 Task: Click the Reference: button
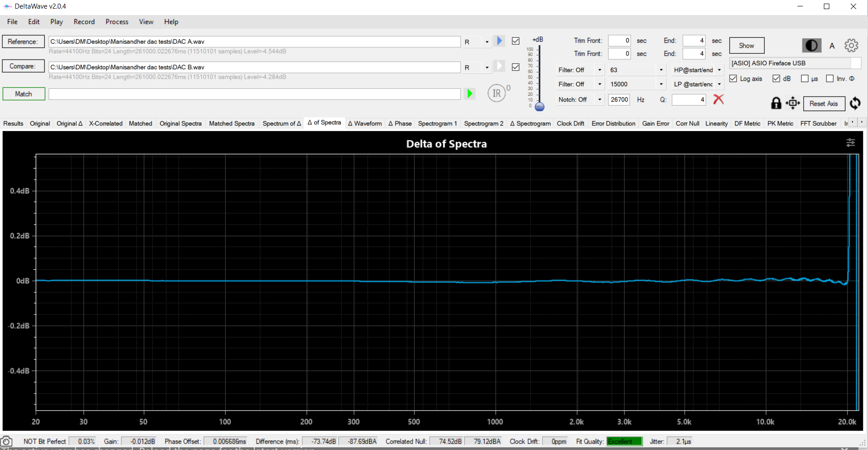tap(23, 41)
